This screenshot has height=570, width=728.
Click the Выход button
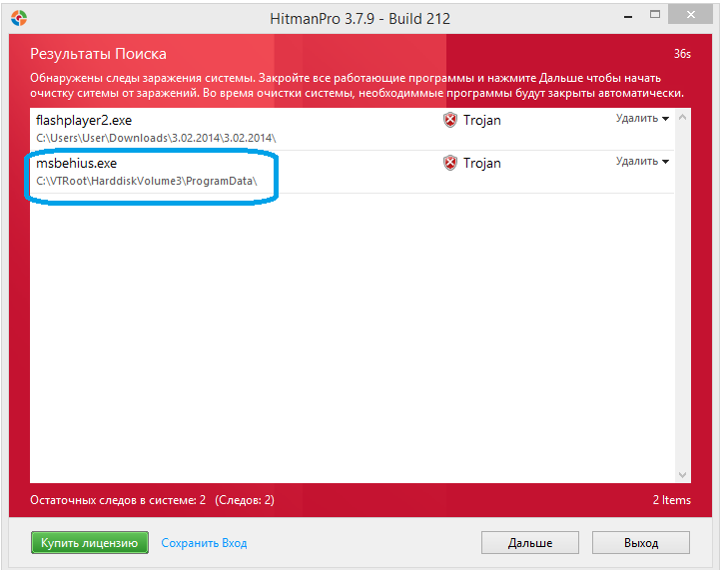[x=641, y=543]
